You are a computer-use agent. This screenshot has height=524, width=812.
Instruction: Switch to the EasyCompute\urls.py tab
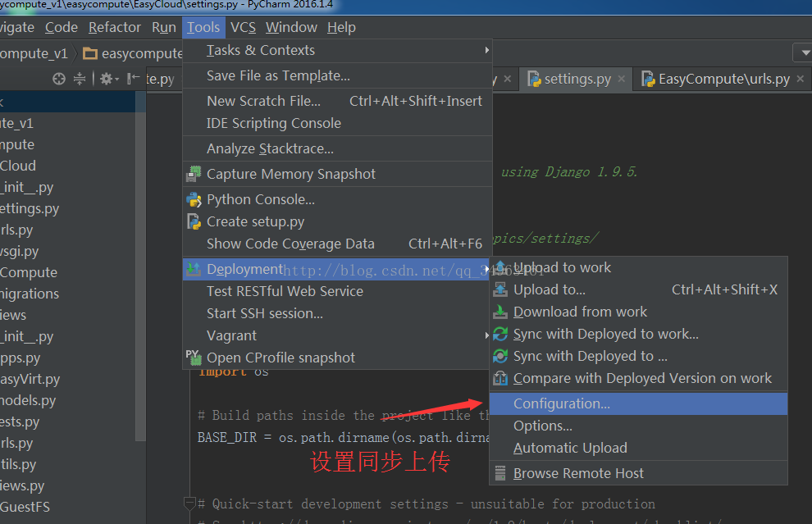724,79
